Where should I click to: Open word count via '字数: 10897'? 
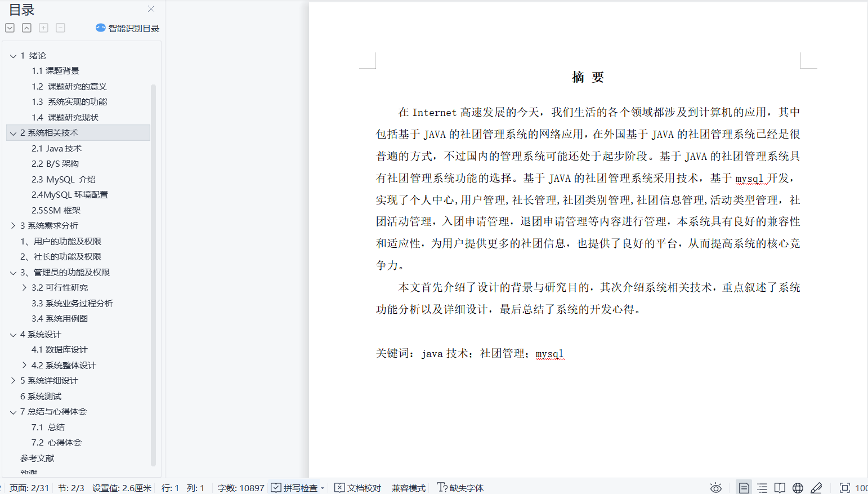241,488
